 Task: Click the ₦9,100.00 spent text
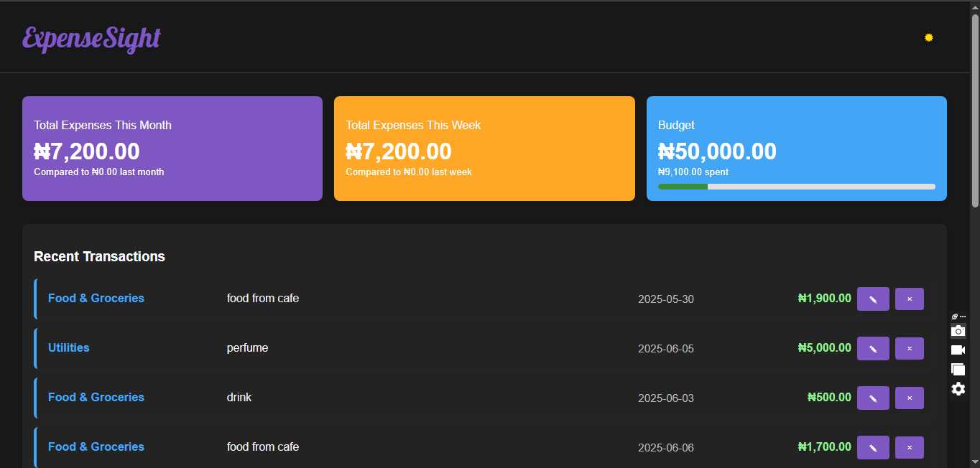pos(693,172)
